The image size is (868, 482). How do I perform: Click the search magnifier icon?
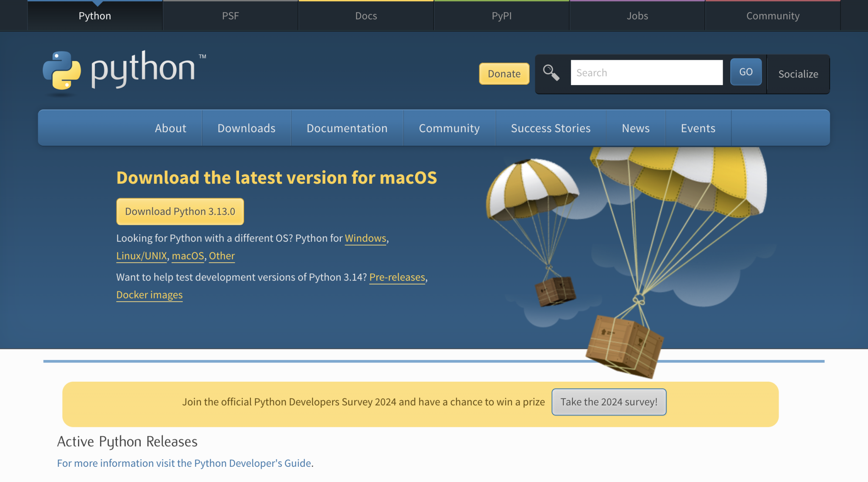tap(551, 73)
